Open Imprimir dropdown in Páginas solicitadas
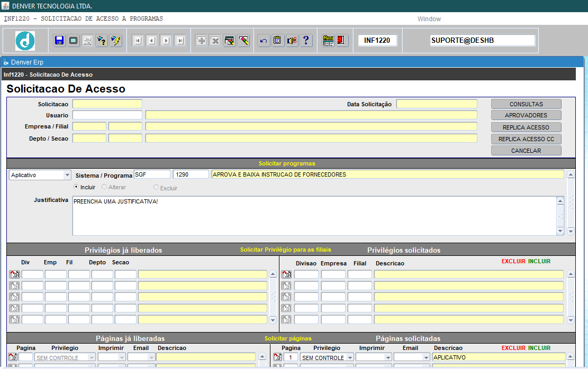The width and height of the screenshot is (588, 369). [x=388, y=357]
